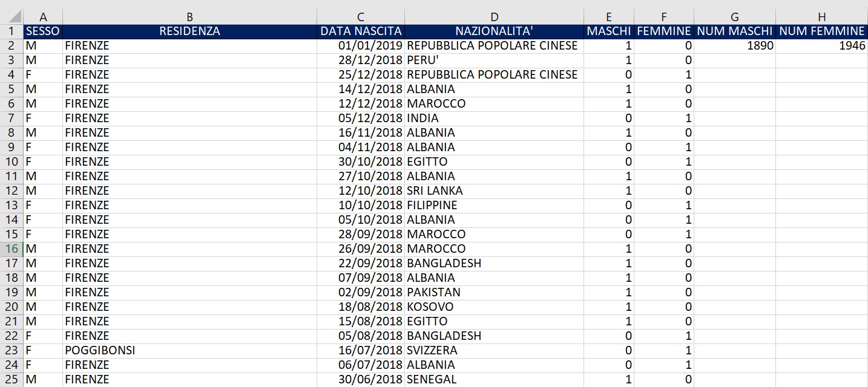The height and width of the screenshot is (387, 868).
Task: Click the date 01/01/2019
Action: pyautogui.click(x=361, y=45)
